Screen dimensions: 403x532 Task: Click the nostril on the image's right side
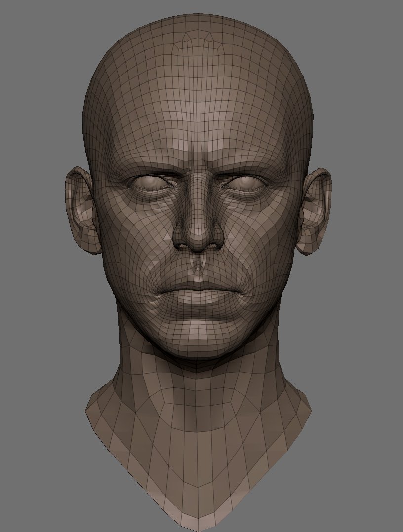pos(213,245)
